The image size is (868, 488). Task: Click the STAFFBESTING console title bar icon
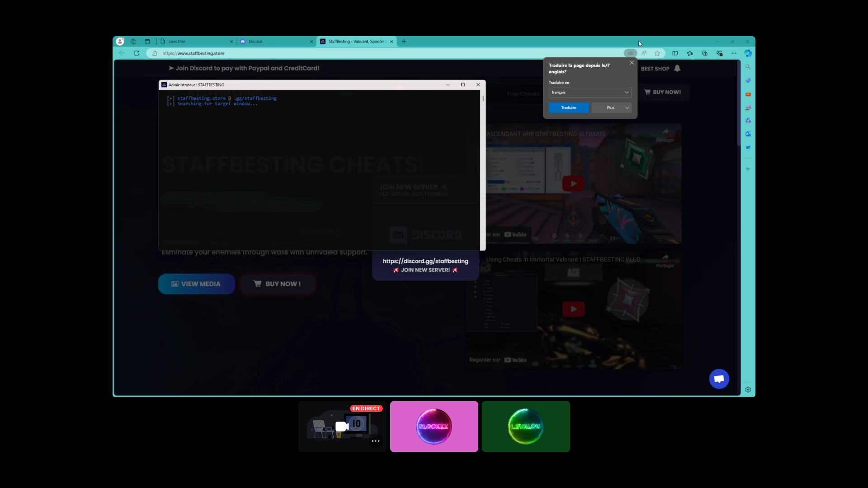pos(164,85)
